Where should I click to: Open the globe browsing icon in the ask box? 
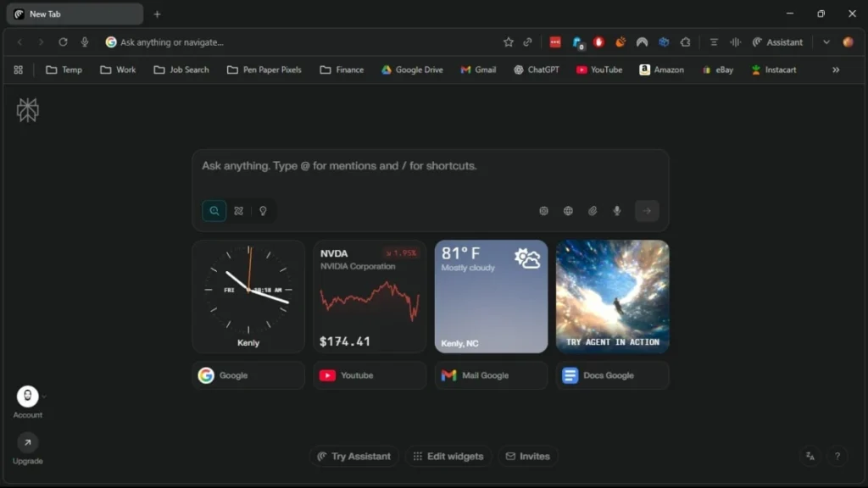568,211
